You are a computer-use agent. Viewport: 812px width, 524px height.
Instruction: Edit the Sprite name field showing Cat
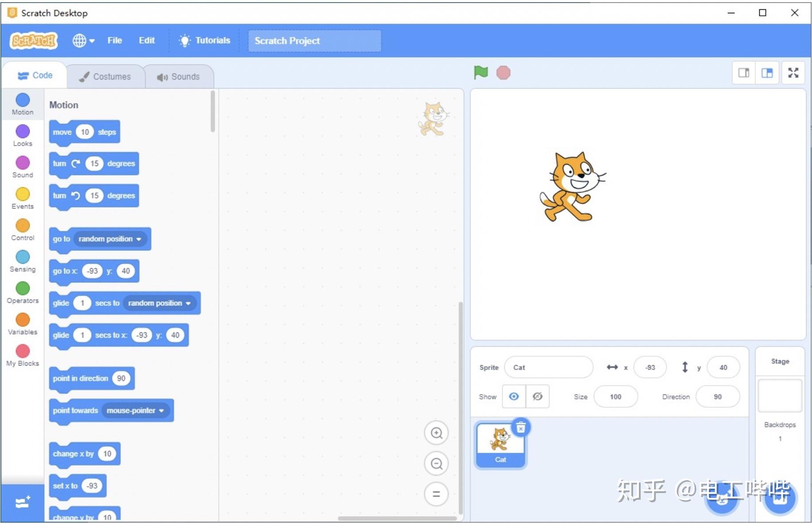(549, 367)
